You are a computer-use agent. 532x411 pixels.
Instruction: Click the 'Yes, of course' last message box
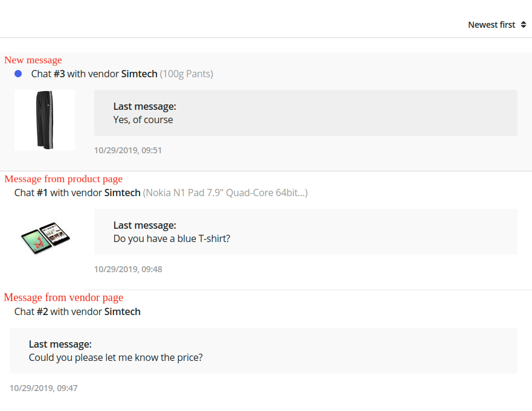tap(306, 113)
